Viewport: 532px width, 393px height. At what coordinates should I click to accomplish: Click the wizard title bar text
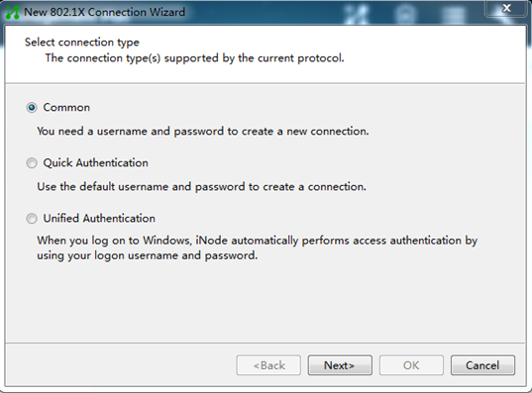(104, 12)
